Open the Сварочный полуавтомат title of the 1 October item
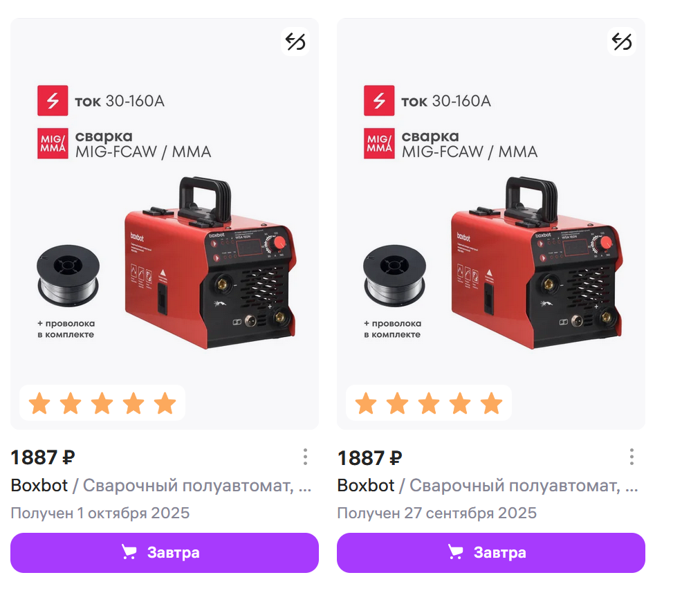The width and height of the screenshot is (700, 611). coord(197,486)
